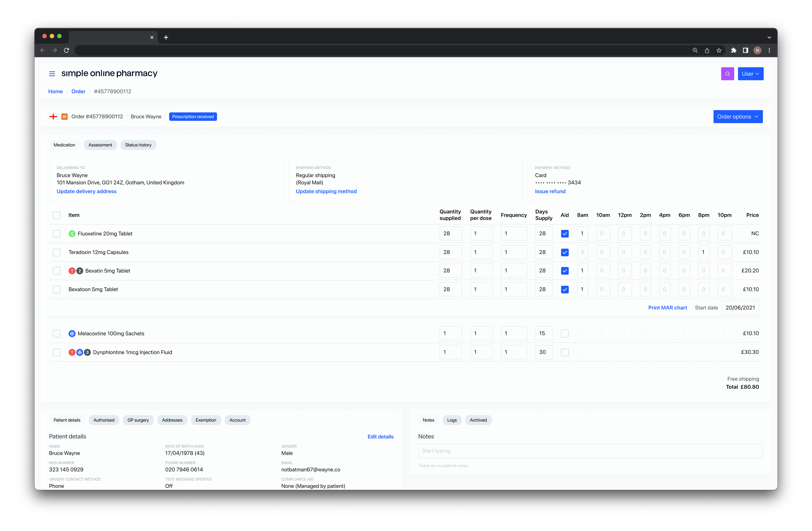Click green icon next to Fluoxetine 20mg Tablet

[x=72, y=233]
